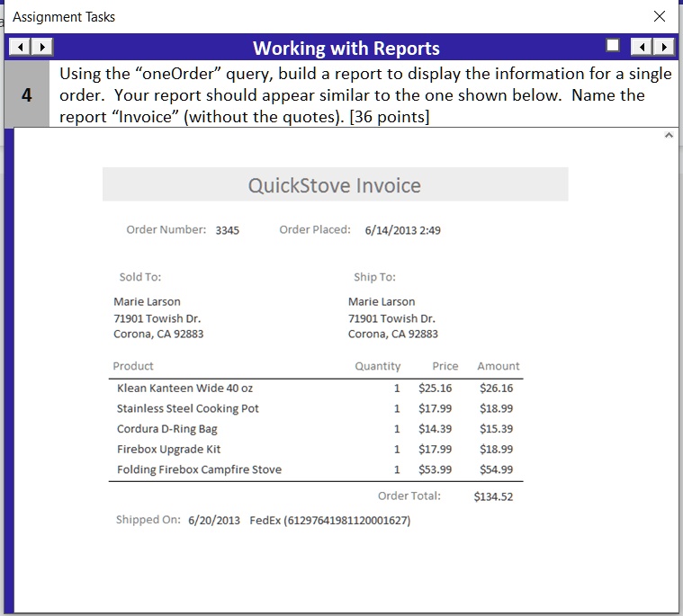Toggle the checkbox in the Working with Reports header
683x616 pixels.
pos(613,45)
